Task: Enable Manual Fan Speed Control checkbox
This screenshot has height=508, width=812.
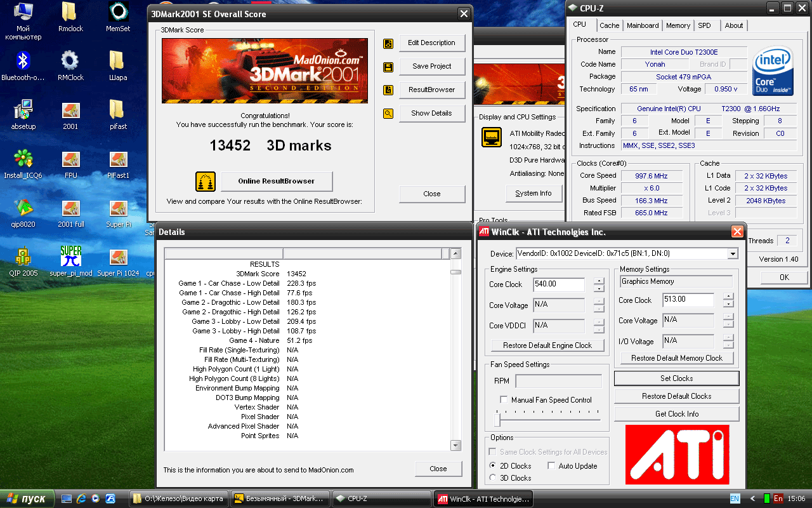Action: pyautogui.click(x=504, y=400)
